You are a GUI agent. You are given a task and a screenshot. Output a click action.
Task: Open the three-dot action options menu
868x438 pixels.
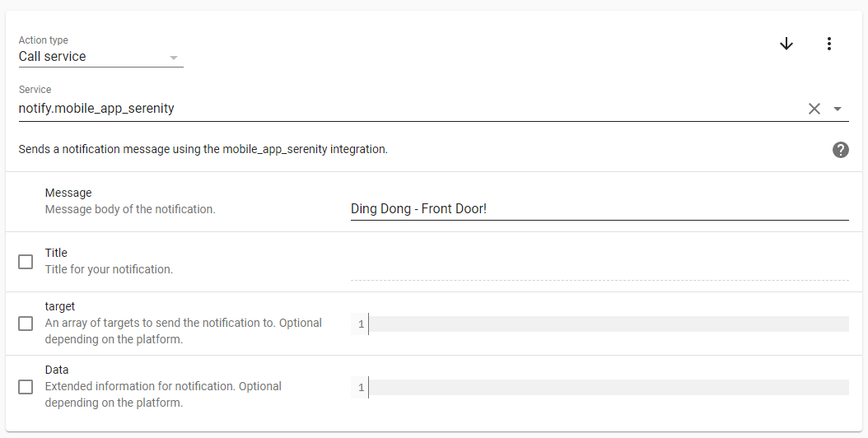point(829,44)
